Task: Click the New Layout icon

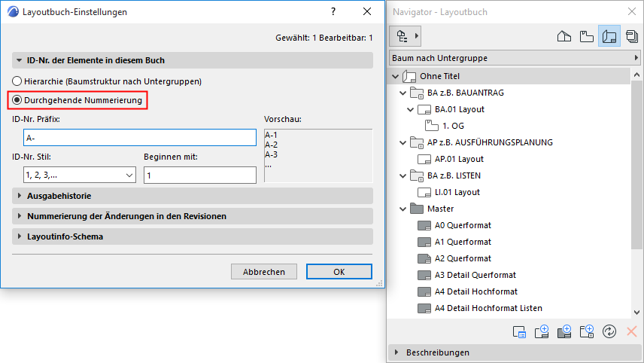Action: [x=542, y=331]
